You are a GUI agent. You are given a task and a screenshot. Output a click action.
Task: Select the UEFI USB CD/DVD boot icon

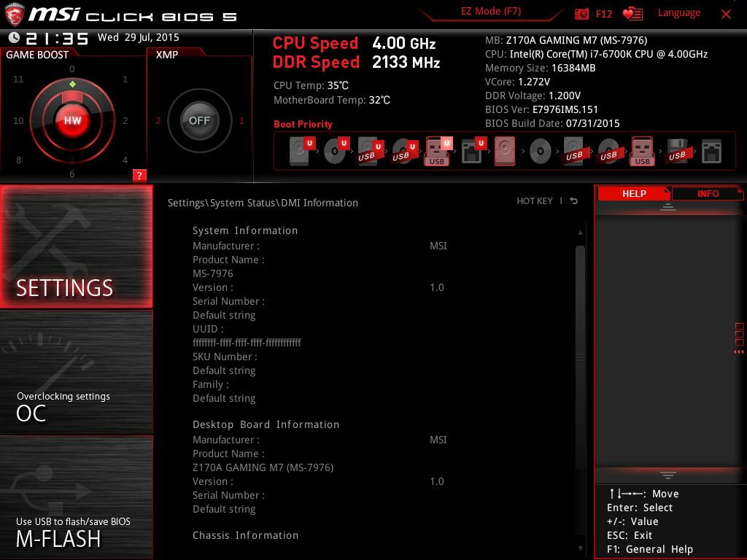pyautogui.click(x=404, y=151)
